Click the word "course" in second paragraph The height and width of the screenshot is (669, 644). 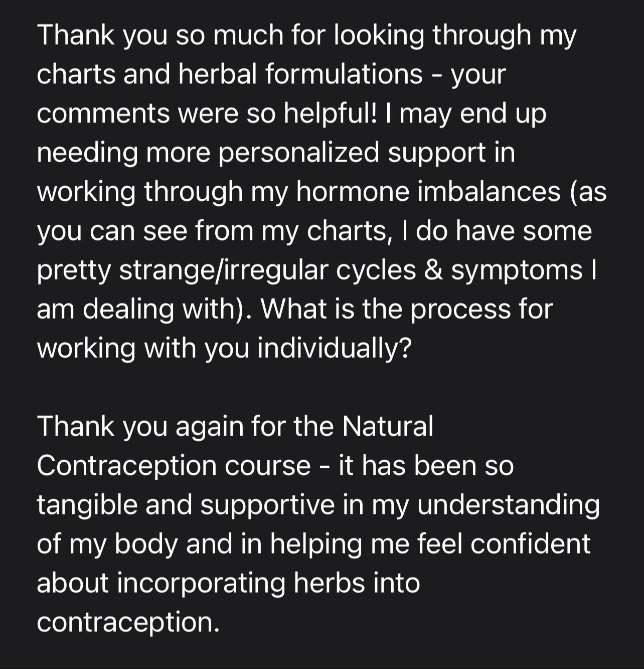tap(267, 466)
